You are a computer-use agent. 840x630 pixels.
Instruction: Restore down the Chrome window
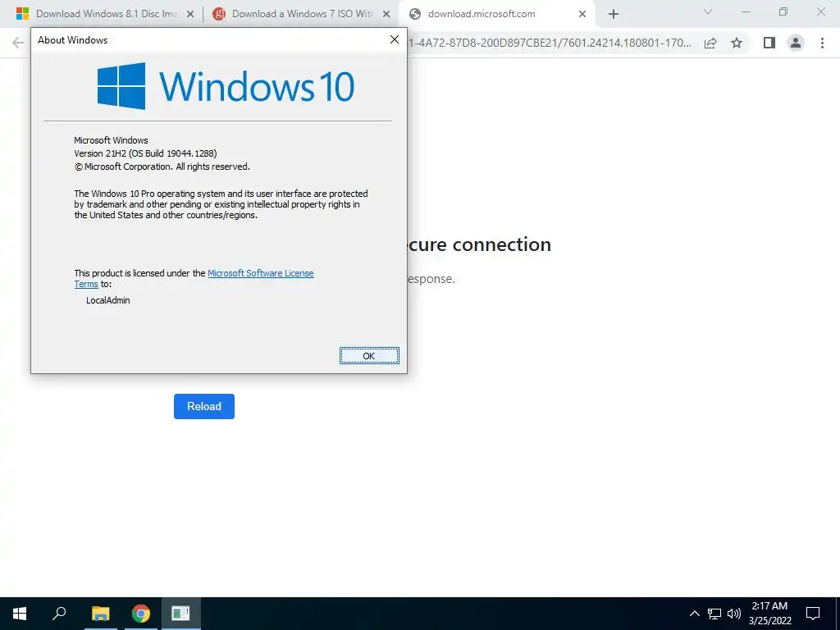click(x=783, y=11)
